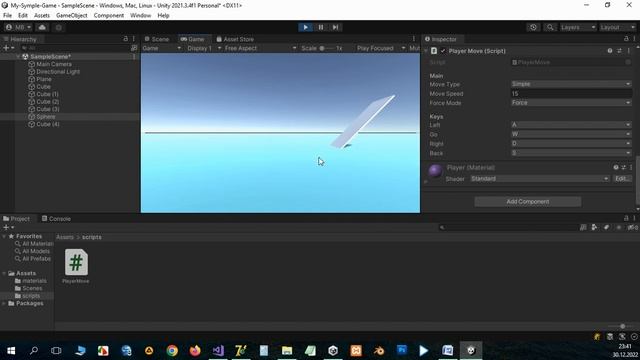Click the shader Edit button
Image resolution: width=640 pixels, height=360 pixels.
[622, 179]
